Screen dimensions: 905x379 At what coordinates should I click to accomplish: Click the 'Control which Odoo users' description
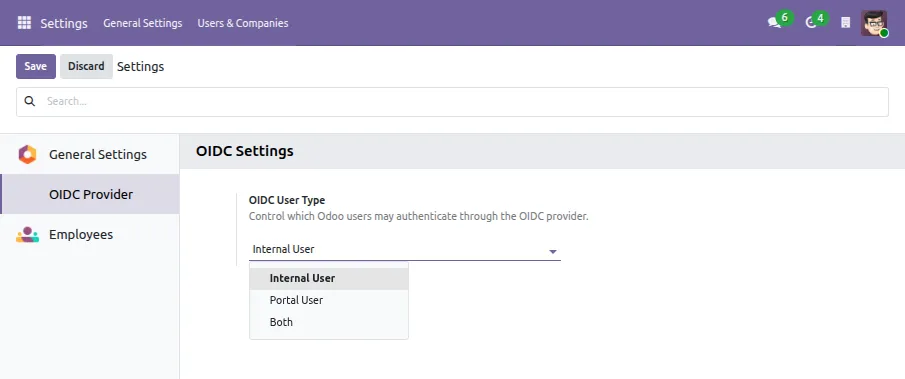pyautogui.click(x=418, y=217)
